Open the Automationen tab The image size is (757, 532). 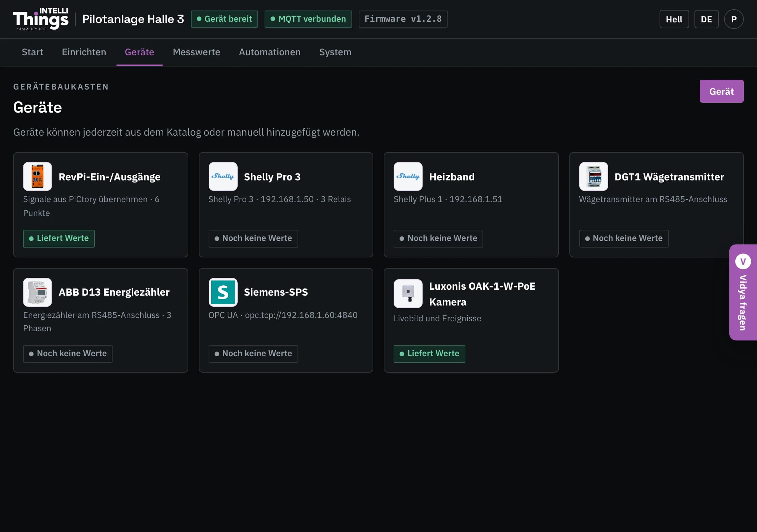click(270, 52)
